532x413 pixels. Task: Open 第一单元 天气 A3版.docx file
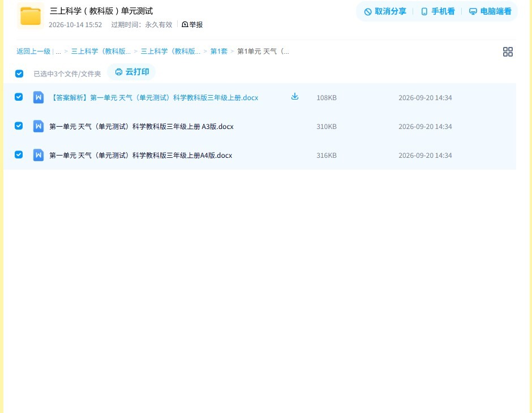click(141, 127)
